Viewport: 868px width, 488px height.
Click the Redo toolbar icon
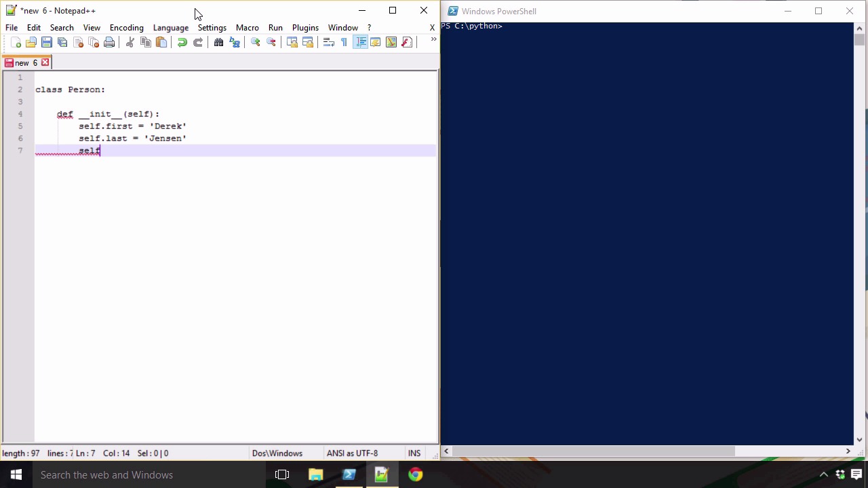198,42
